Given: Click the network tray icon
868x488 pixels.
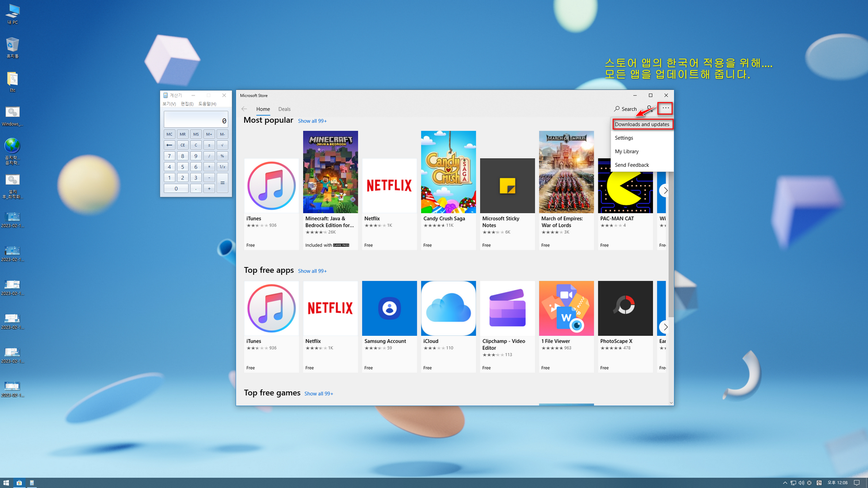Looking at the screenshot, I should (x=793, y=483).
